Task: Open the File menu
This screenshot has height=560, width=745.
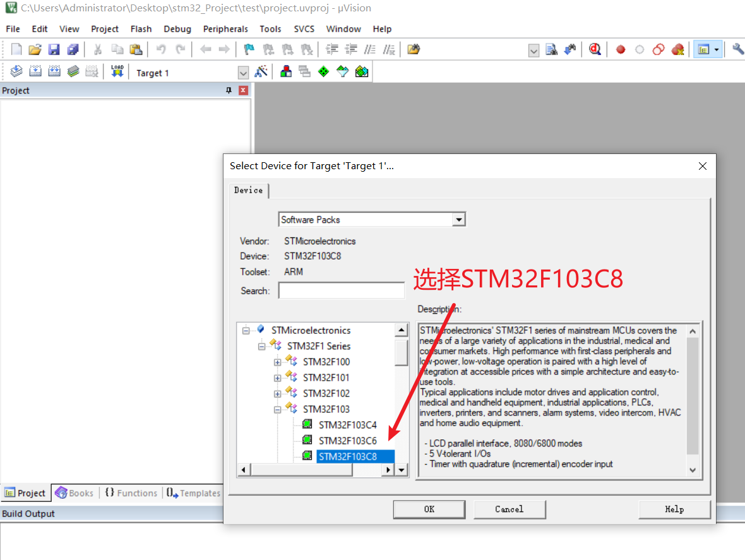Action: coord(13,29)
